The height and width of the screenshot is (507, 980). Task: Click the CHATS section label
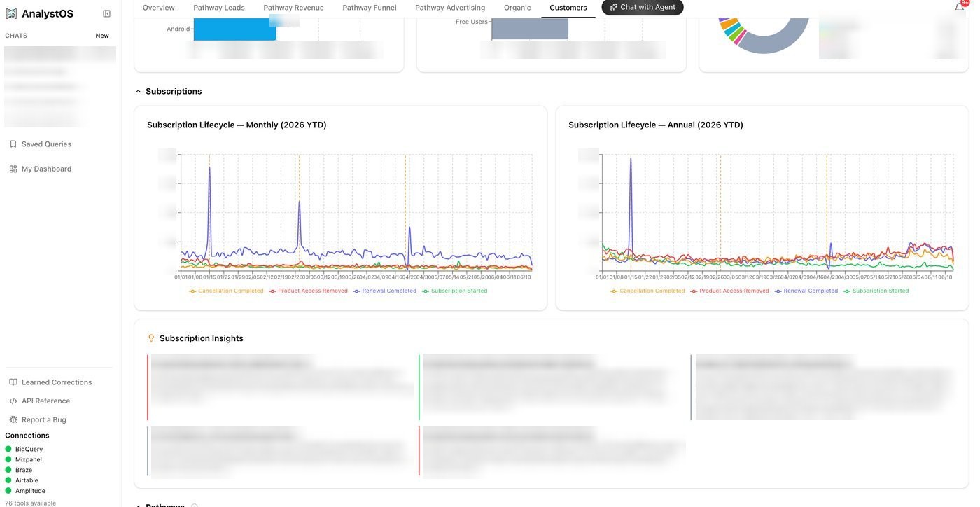pos(16,36)
